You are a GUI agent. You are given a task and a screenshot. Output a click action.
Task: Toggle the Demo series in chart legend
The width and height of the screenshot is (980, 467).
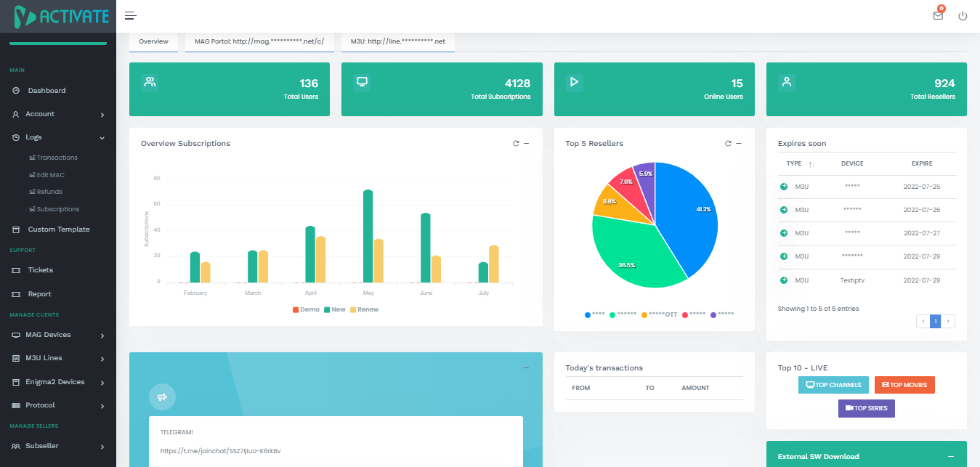tap(306, 309)
